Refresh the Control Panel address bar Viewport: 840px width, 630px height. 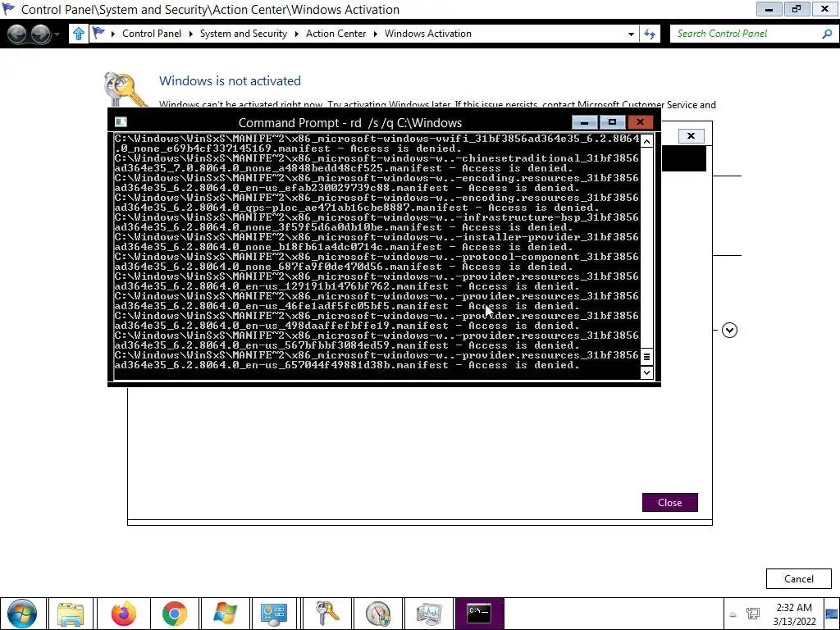(650, 34)
